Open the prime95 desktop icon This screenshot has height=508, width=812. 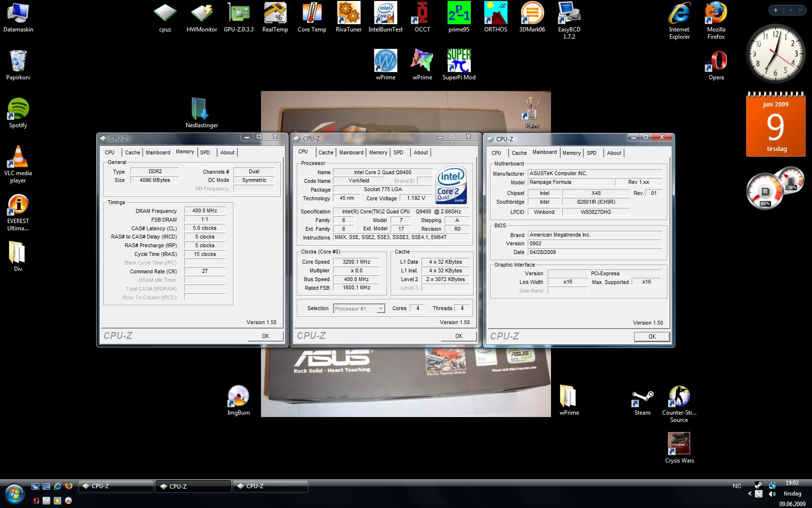coord(459,18)
